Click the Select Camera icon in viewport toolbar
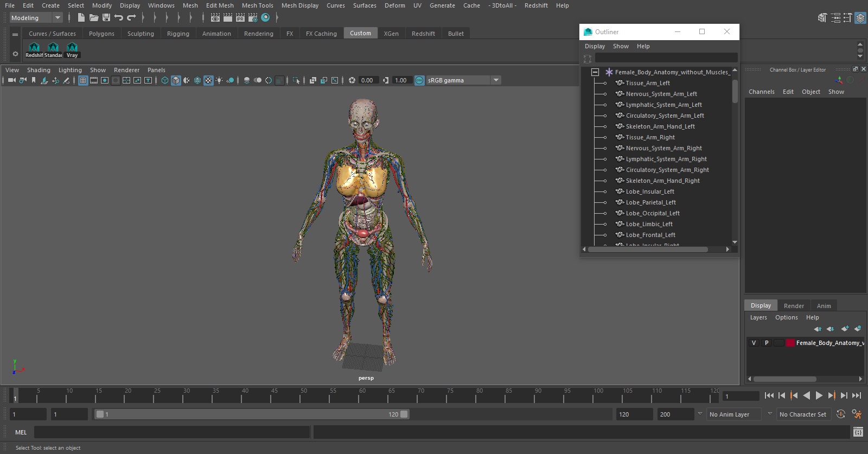This screenshot has height=454, width=868. tap(11, 80)
